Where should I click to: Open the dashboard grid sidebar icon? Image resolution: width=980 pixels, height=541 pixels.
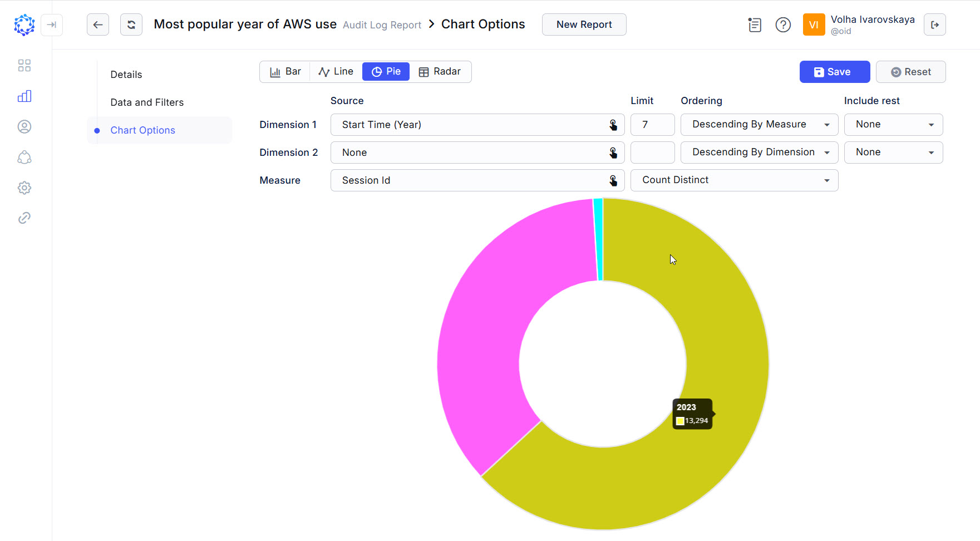click(x=24, y=66)
